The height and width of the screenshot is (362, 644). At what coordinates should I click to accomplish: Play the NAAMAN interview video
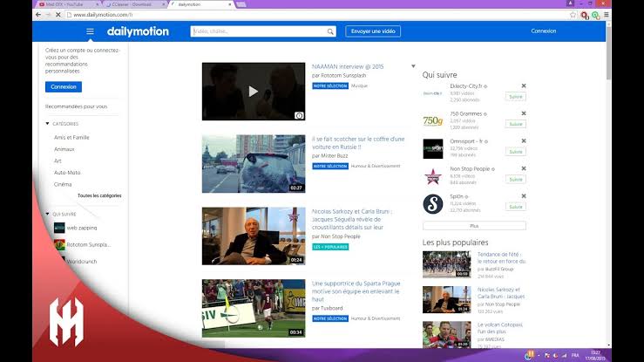[254, 92]
